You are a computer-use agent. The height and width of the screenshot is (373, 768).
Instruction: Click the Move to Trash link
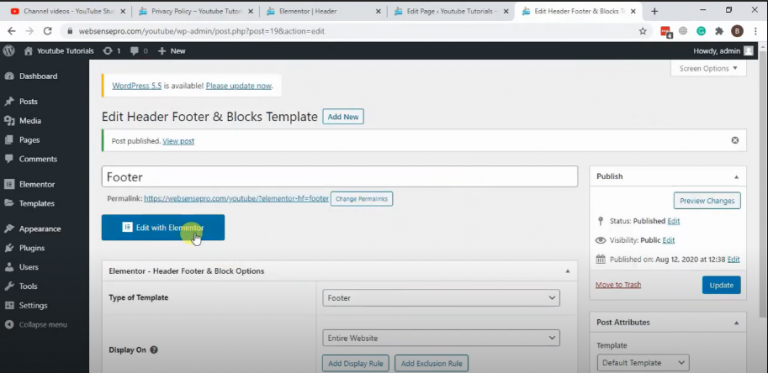tap(618, 285)
